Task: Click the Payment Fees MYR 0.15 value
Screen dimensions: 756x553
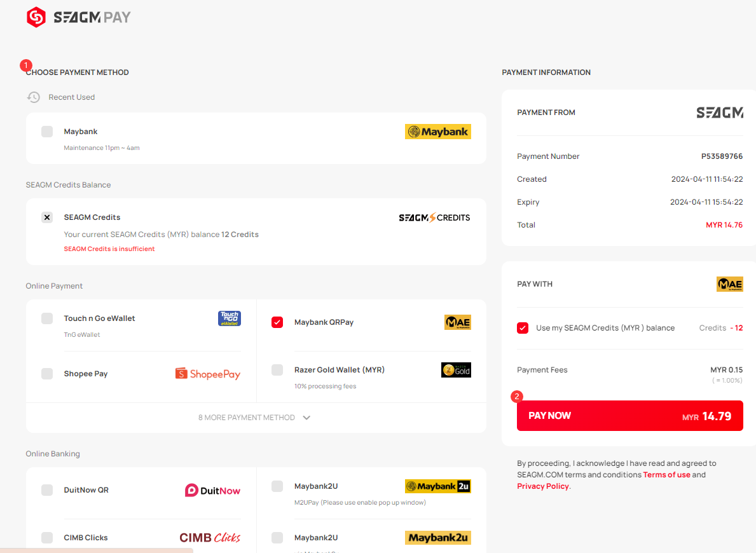Action: coord(727,370)
